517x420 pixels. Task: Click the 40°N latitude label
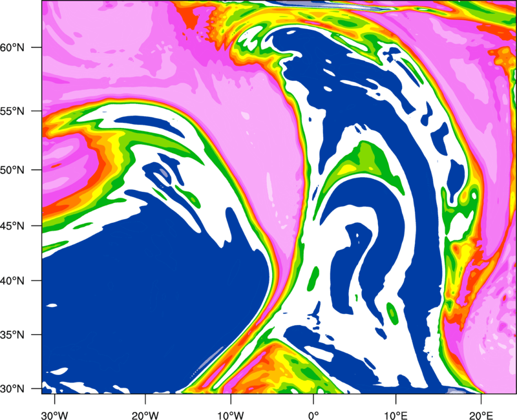click(12, 281)
